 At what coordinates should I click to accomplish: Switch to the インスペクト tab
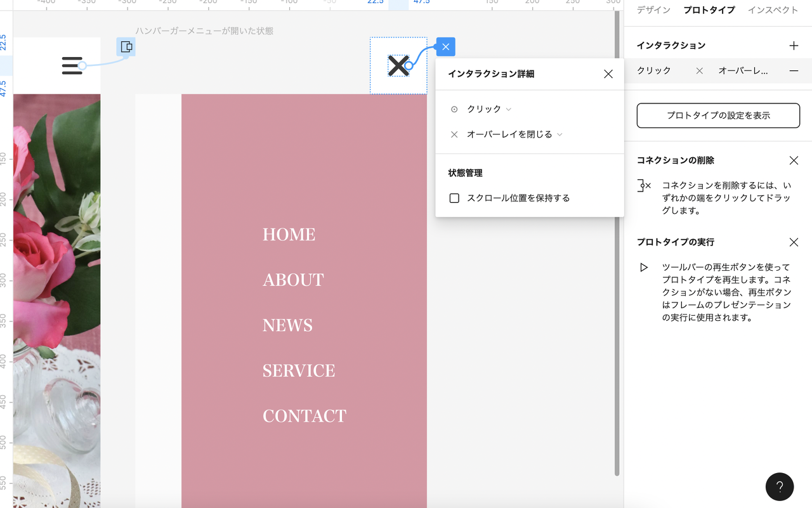(x=773, y=10)
